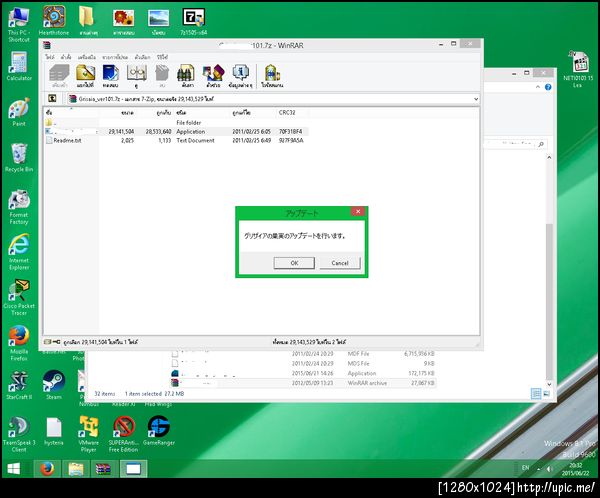Click the EN language indicator in taskbar
600x498 pixels.
tap(525, 468)
